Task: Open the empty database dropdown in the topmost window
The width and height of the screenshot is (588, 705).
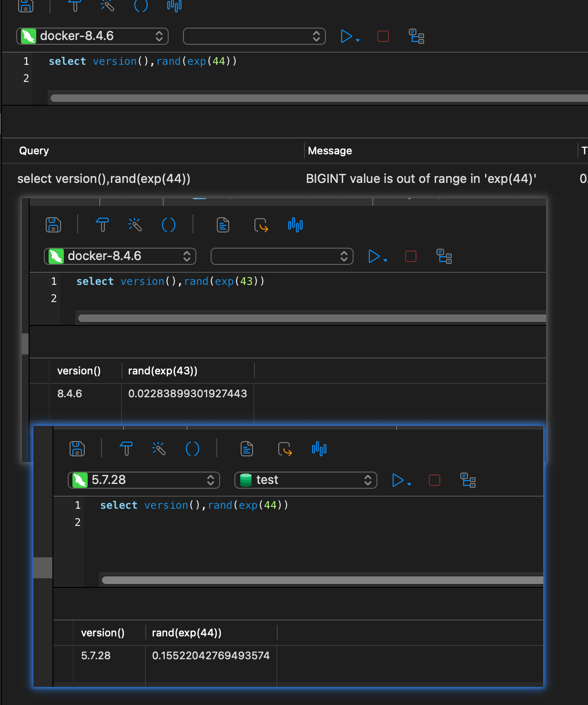Action: [x=254, y=36]
